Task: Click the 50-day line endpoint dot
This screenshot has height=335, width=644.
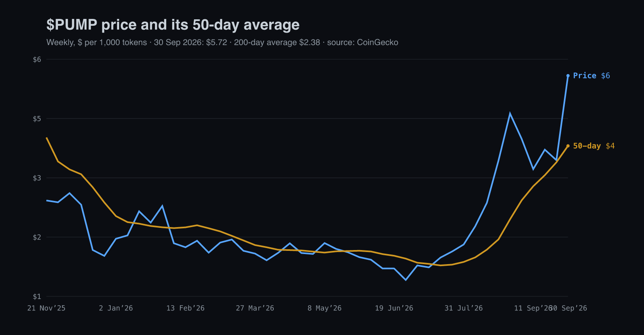Action: tap(568, 146)
